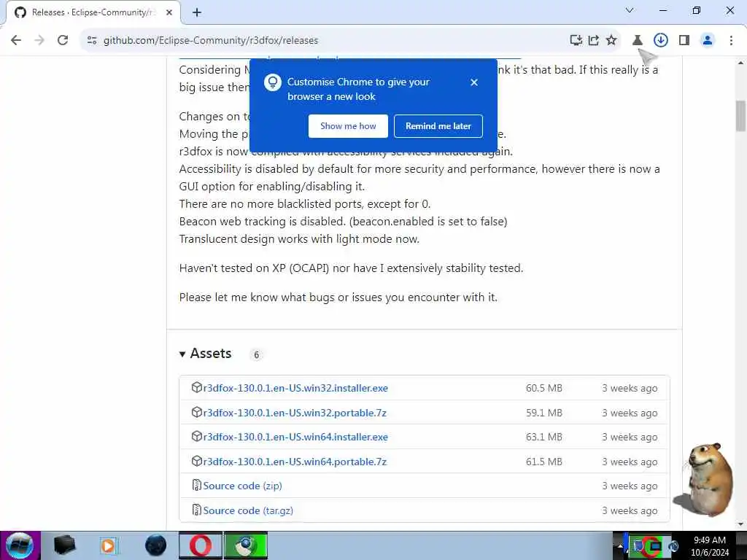
Task: Click the 60.5 MB size text
Action: [x=544, y=388]
